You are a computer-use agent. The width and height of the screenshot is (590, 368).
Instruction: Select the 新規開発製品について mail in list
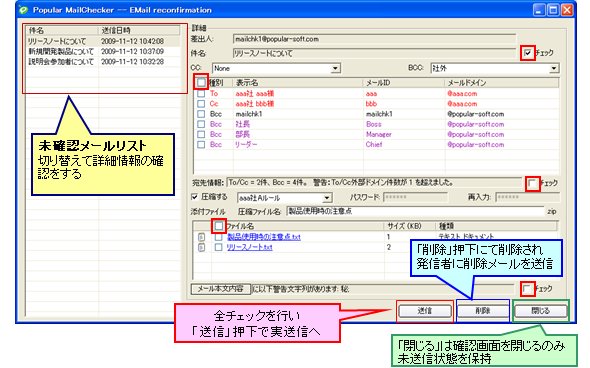pos(102,52)
